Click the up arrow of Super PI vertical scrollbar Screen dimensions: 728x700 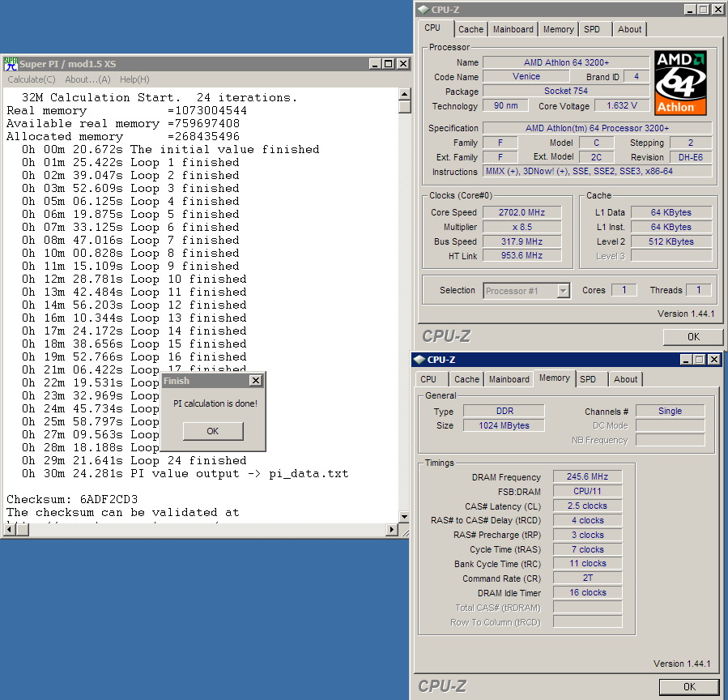pos(404,94)
